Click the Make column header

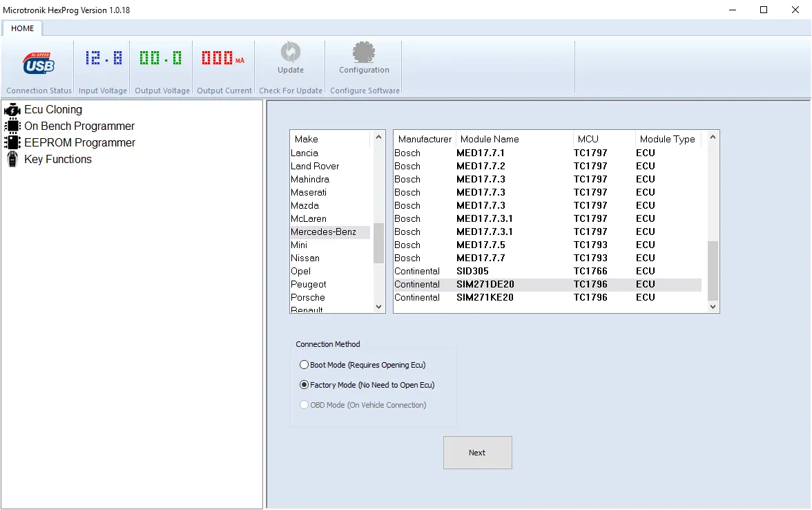click(x=330, y=139)
